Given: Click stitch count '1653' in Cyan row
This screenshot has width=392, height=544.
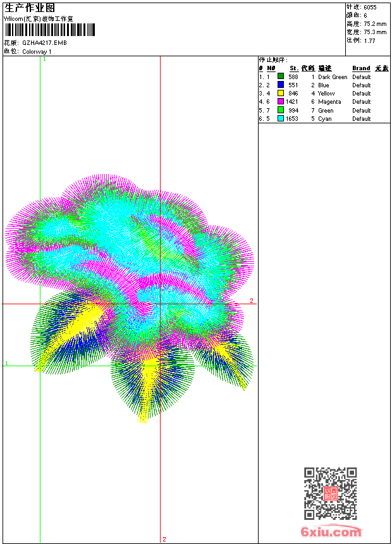Looking at the screenshot, I should pos(291,119).
